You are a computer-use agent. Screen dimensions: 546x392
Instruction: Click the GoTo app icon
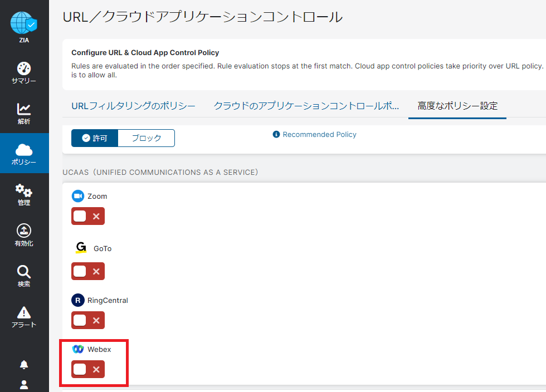[x=81, y=248]
